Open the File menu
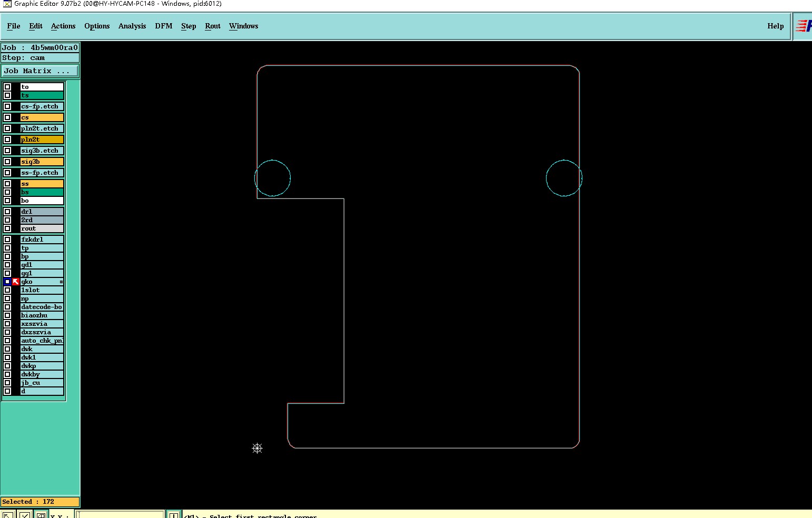812x518 pixels. pyautogui.click(x=14, y=26)
